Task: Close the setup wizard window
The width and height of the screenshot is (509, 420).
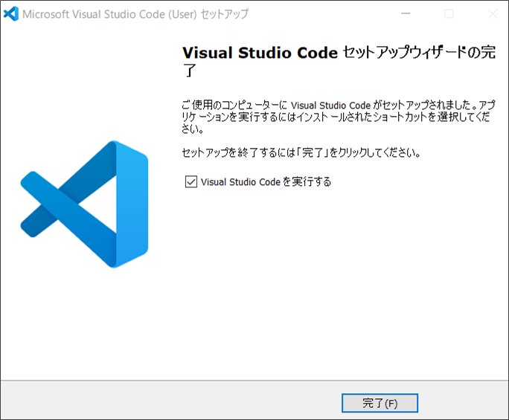Action: tap(493, 13)
